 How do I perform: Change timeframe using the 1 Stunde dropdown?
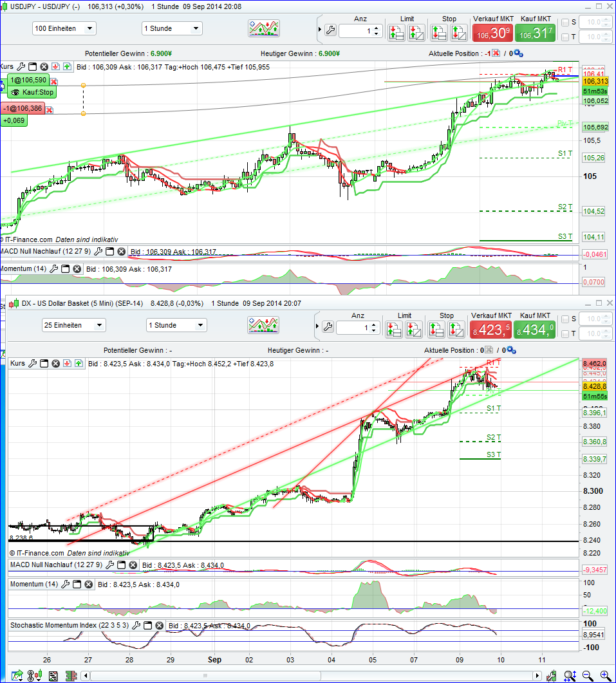[171, 28]
